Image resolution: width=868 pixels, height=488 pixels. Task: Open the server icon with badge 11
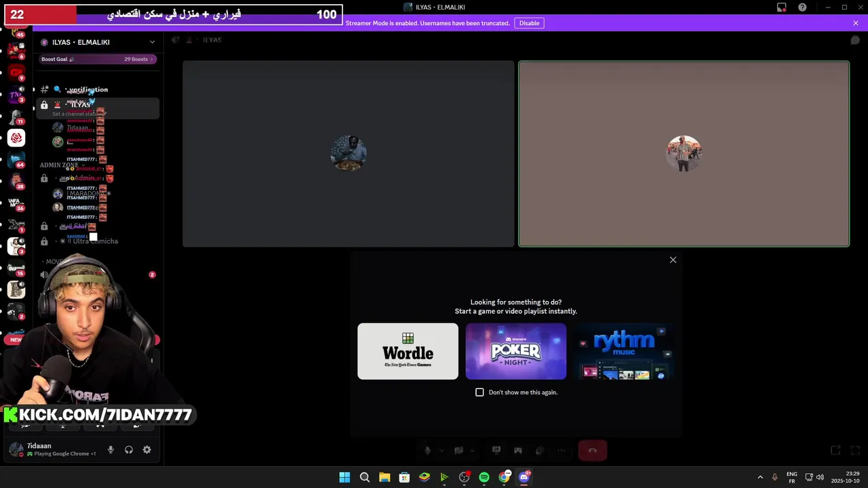click(x=16, y=117)
